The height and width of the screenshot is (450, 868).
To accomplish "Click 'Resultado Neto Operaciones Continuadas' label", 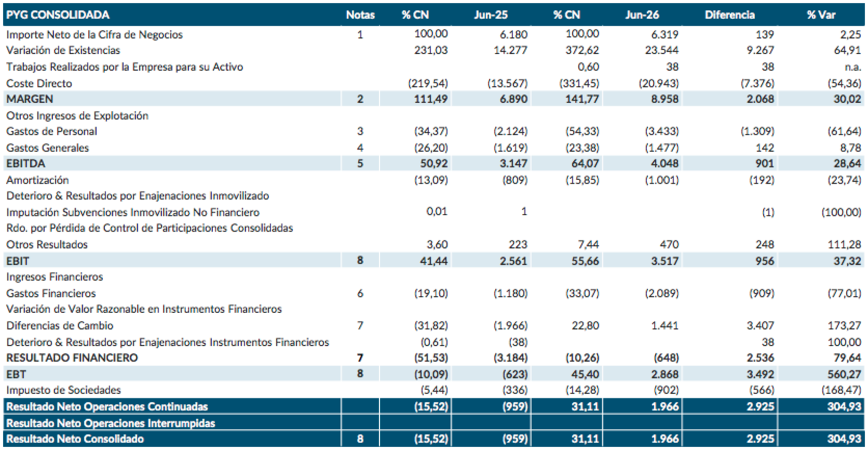I will 107,407.
